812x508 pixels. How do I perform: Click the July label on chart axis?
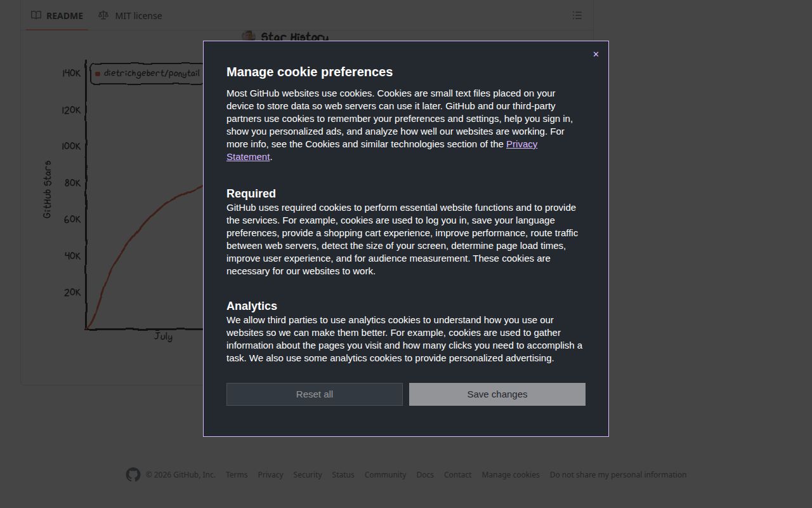point(163,336)
